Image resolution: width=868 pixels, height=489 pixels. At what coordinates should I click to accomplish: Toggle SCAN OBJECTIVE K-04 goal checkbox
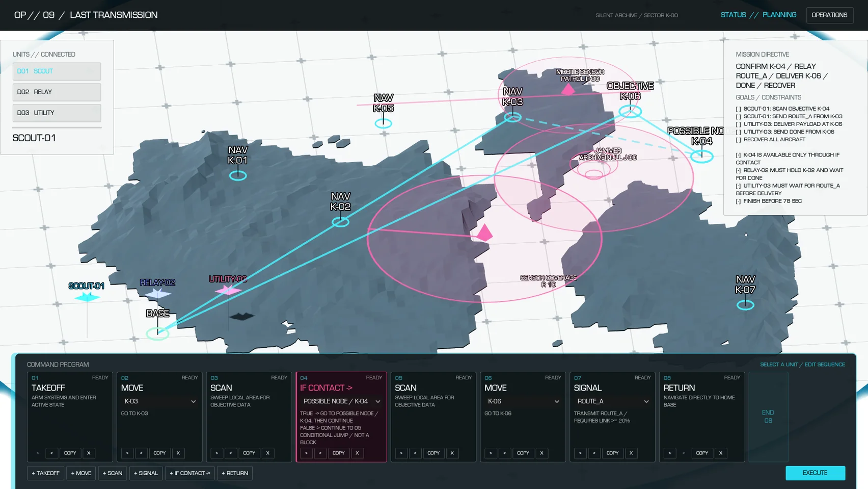pyautogui.click(x=738, y=109)
